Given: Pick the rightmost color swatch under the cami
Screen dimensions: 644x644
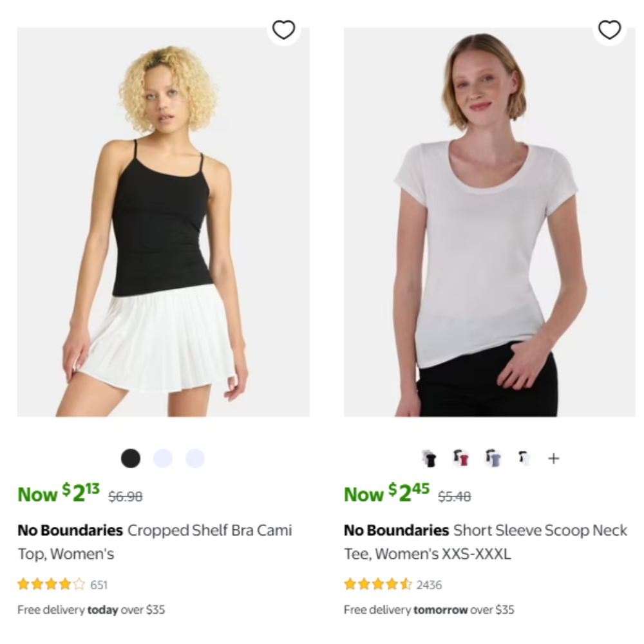Looking at the screenshot, I should coord(195,459).
